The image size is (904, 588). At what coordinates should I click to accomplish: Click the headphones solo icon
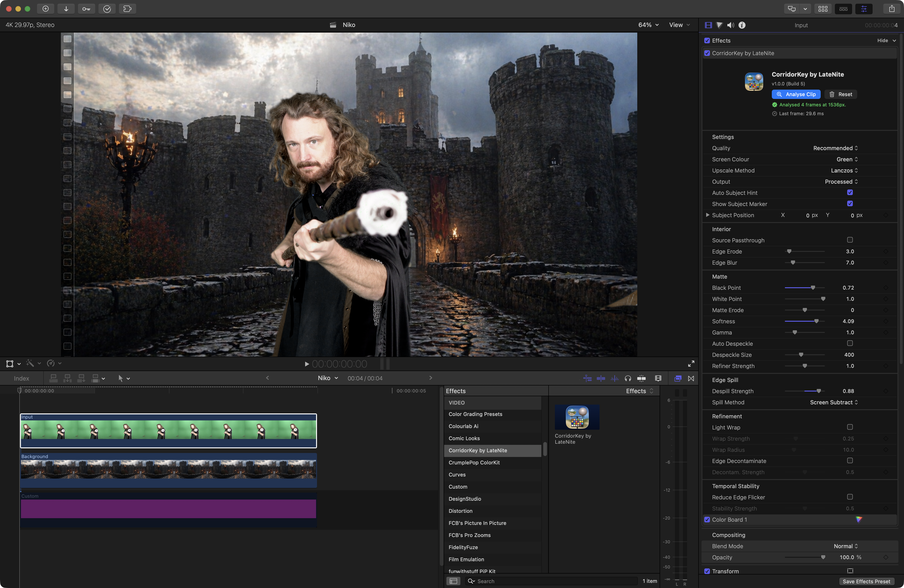[x=628, y=378]
